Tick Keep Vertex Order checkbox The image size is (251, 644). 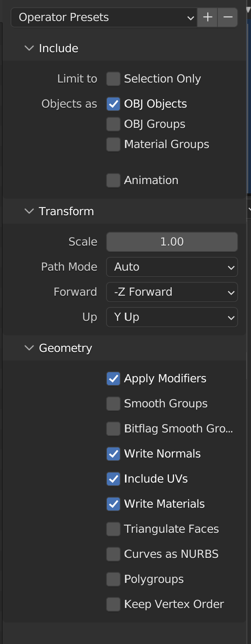pyautogui.click(x=113, y=604)
